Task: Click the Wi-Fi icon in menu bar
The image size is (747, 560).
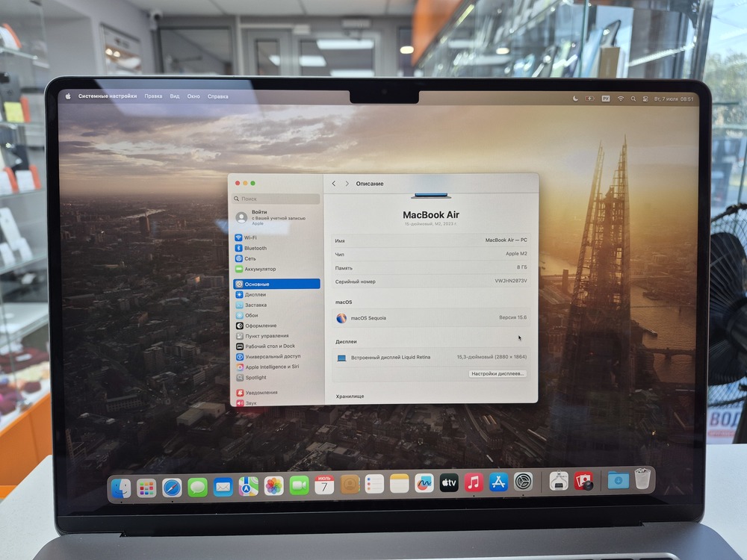Action: [620, 99]
